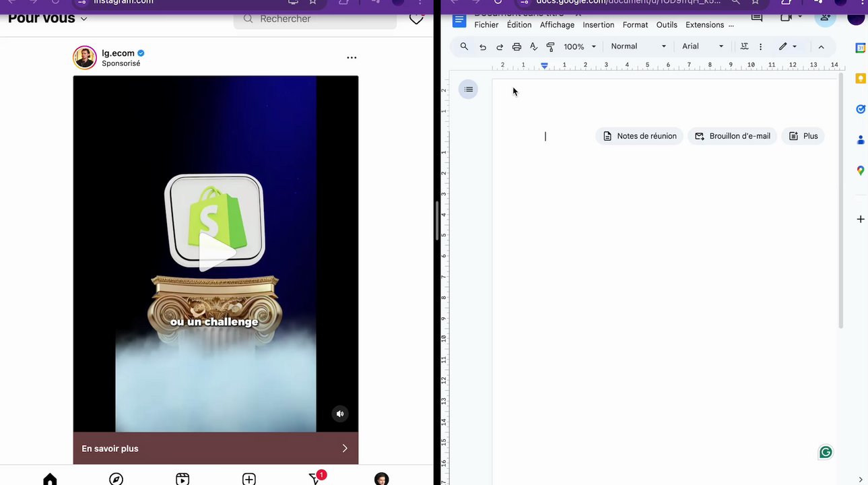Open Édition menu
The height and width of the screenshot is (485, 868).
click(519, 25)
